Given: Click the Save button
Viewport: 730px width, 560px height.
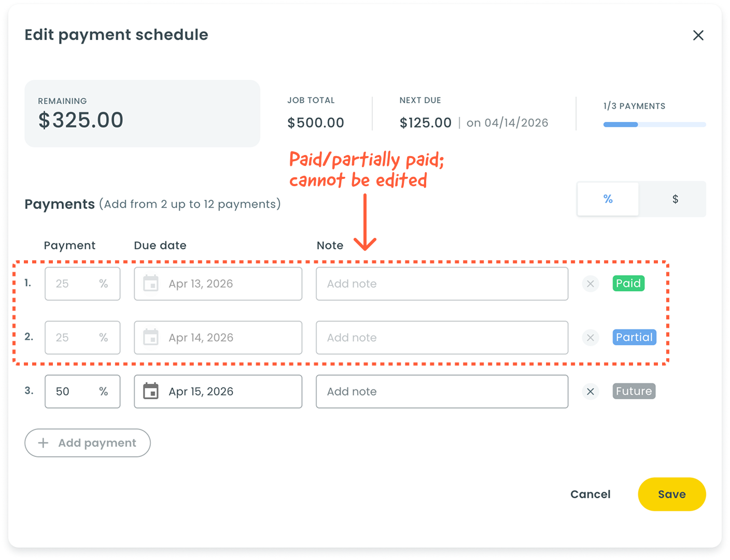Looking at the screenshot, I should (x=671, y=494).
